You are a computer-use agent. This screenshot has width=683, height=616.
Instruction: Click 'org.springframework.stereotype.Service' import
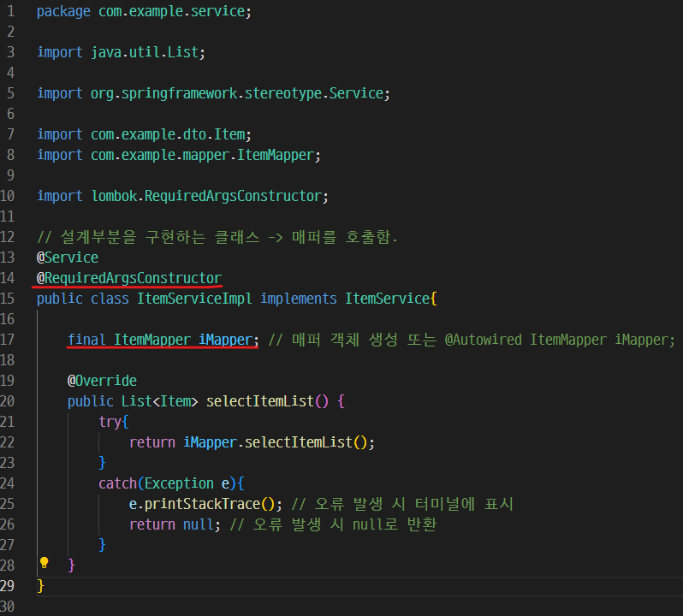pos(237,93)
